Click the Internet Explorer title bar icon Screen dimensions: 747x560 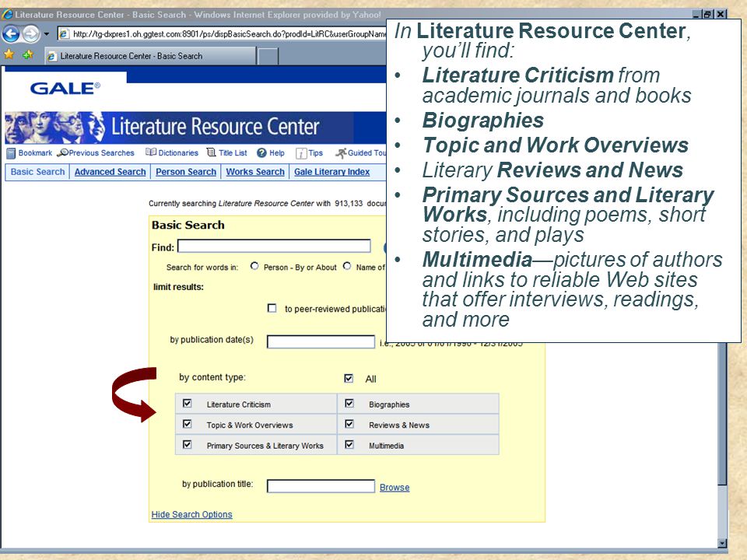coord(8,14)
